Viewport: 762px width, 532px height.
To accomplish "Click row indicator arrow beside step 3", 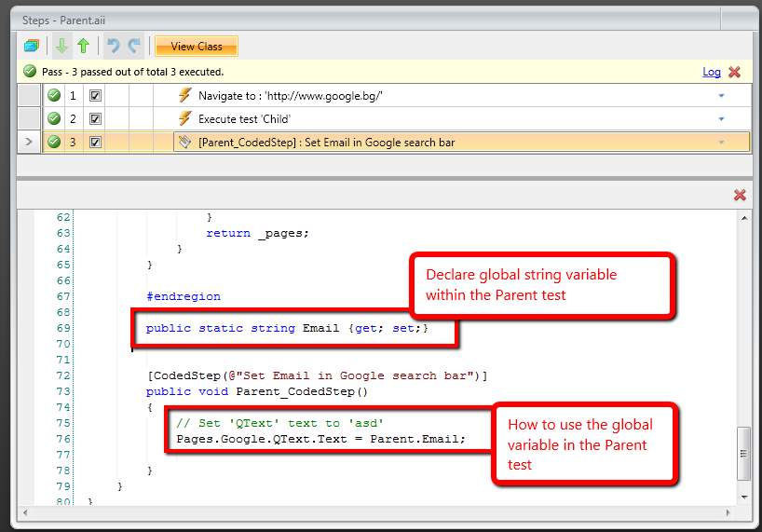I will [29, 142].
